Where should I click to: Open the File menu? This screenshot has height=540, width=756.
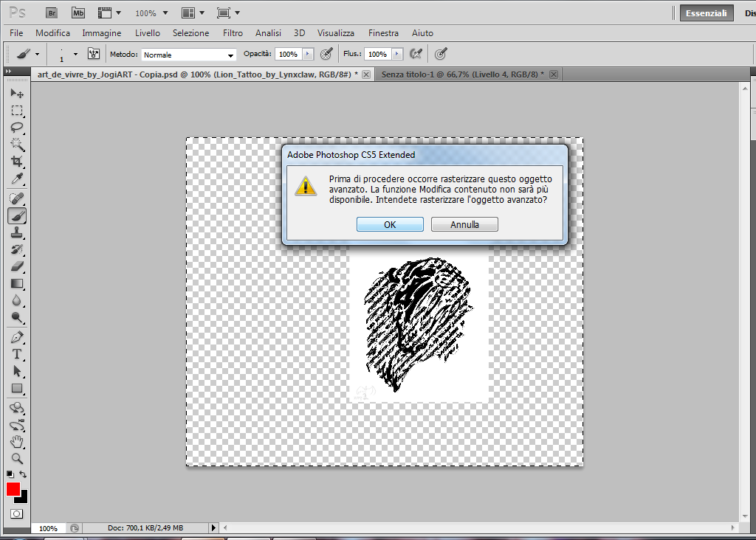coord(16,32)
